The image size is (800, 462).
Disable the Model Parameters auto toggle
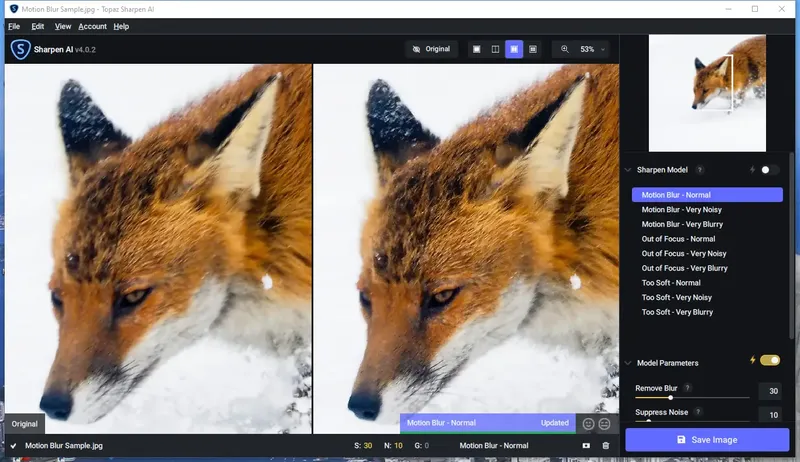point(770,360)
